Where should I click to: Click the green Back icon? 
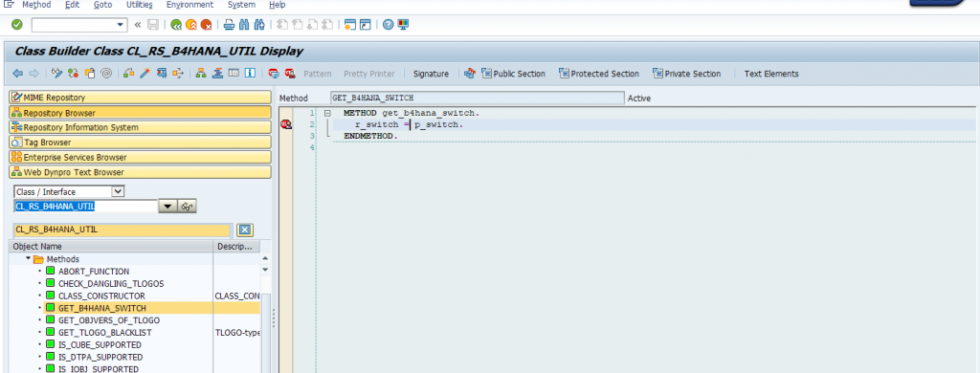tap(176, 24)
